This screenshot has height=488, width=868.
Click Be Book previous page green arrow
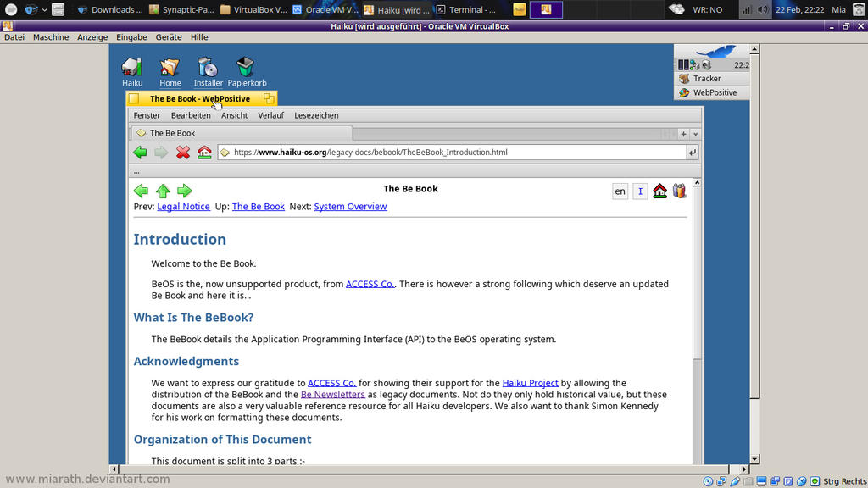click(x=142, y=191)
